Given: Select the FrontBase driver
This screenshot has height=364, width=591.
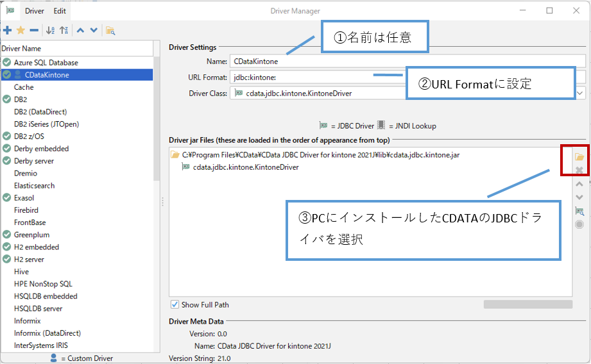Looking at the screenshot, I should (30, 222).
